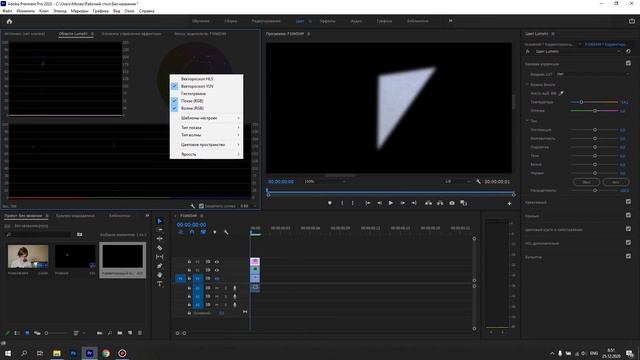Click the Авто tone button
This screenshot has height=360, width=640.
pos(616,182)
